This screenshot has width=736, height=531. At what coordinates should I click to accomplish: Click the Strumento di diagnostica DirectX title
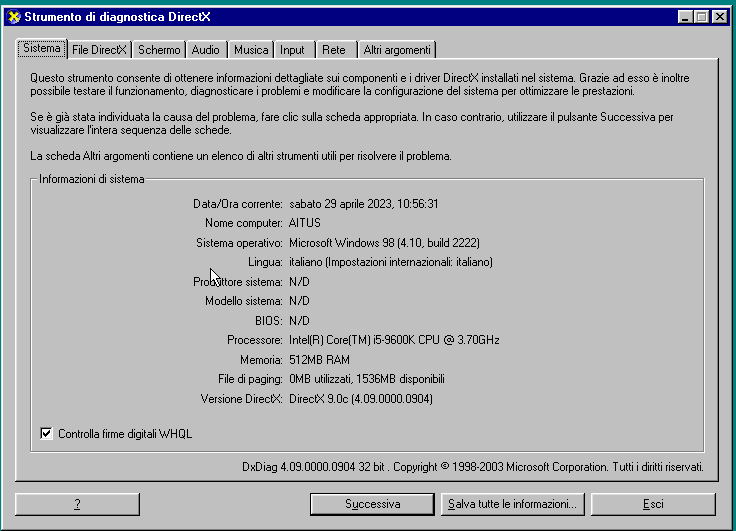click(x=117, y=17)
